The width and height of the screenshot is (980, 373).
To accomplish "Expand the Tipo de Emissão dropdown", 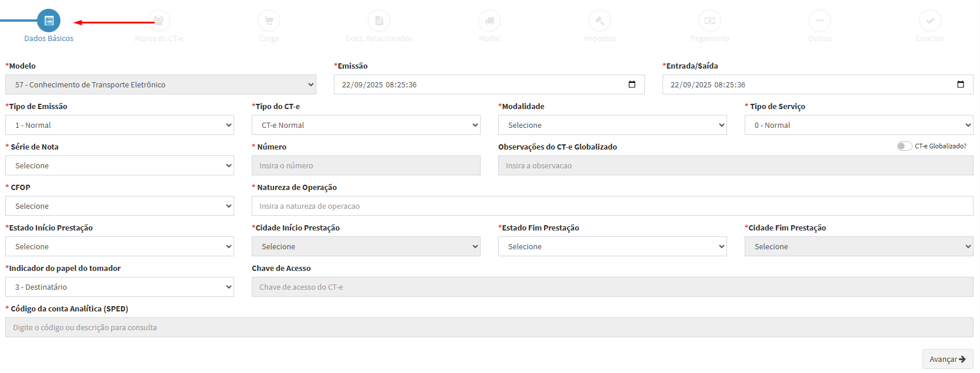I will 120,126.
